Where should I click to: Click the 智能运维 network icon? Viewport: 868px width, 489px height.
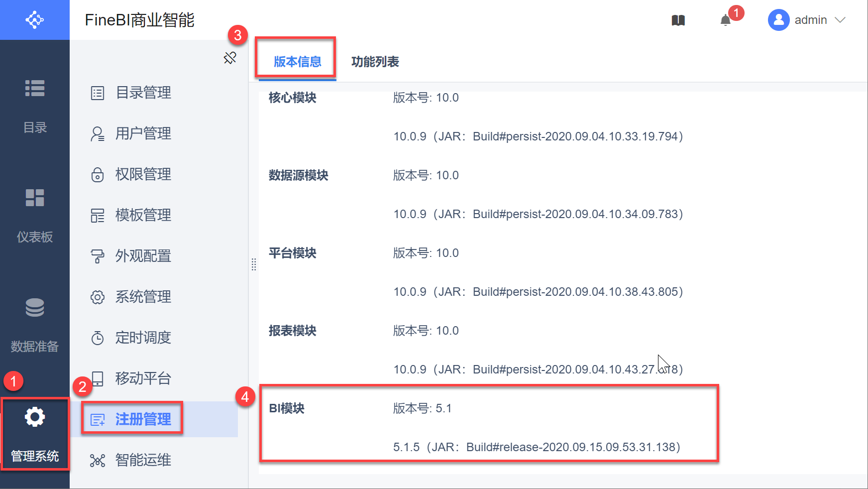click(98, 461)
